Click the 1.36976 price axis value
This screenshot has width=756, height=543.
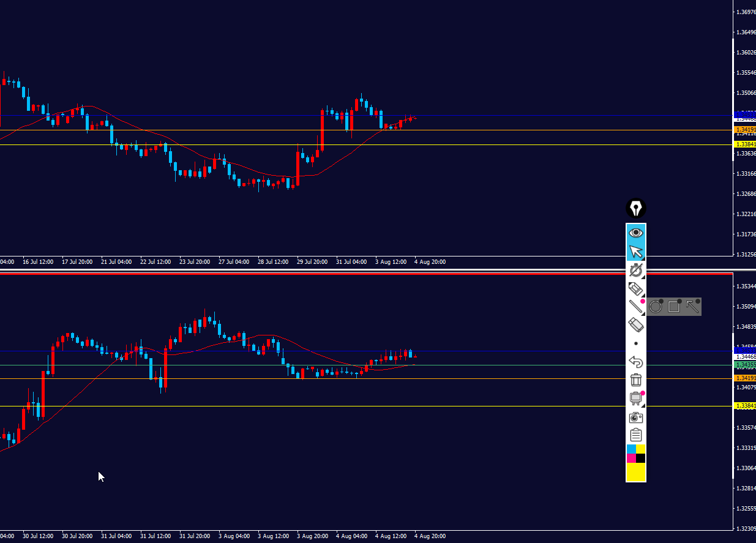[x=746, y=12]
